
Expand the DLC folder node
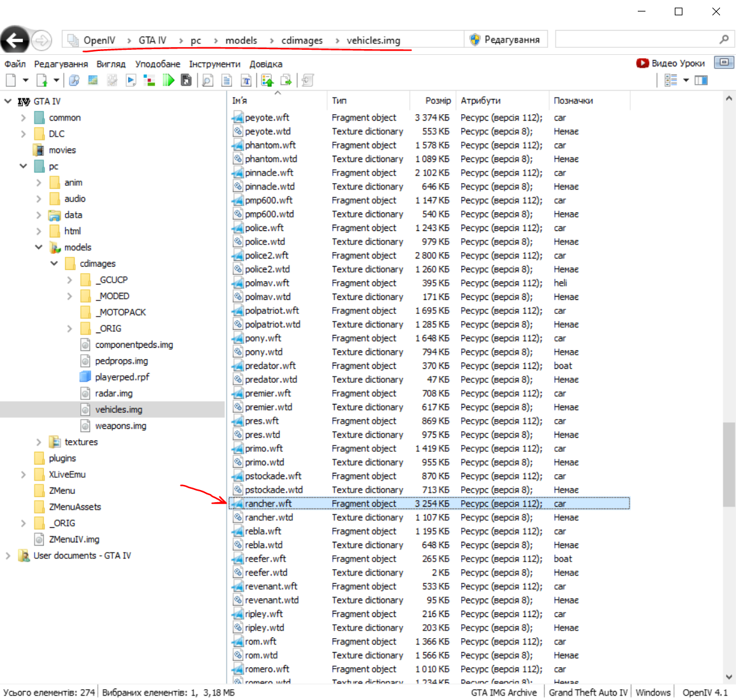(23, 134)
